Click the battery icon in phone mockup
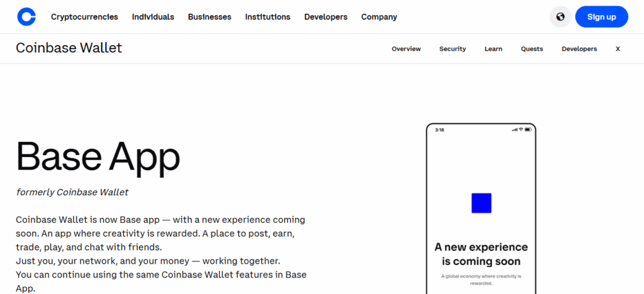This screenshot has width=644, height=294. (x=529, y=129)
